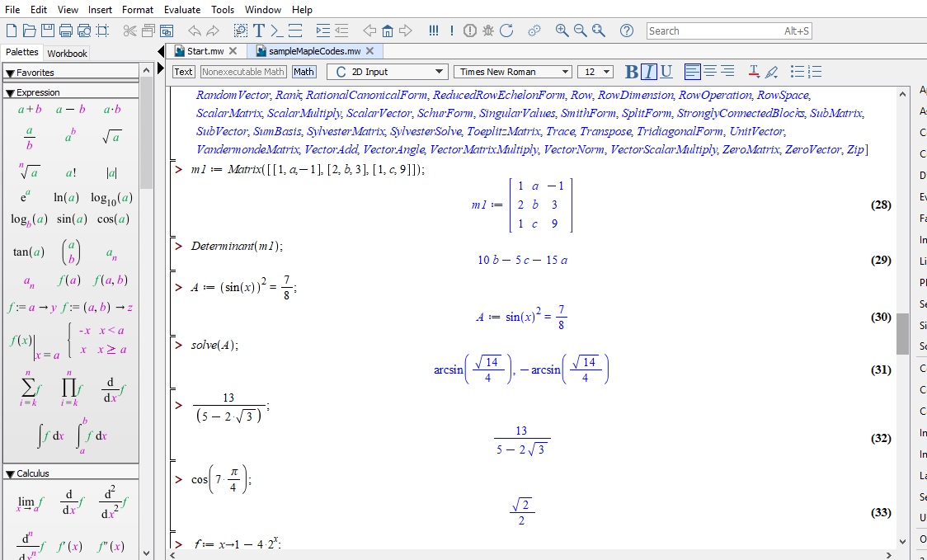
Task: Outdent section icon in toolbar
Action: [341, 31]
